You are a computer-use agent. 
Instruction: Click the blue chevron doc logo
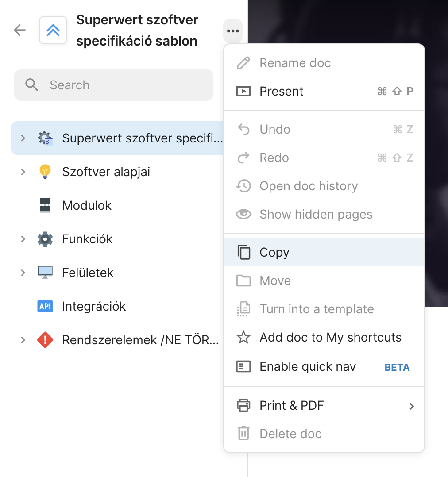pos(53,30)
